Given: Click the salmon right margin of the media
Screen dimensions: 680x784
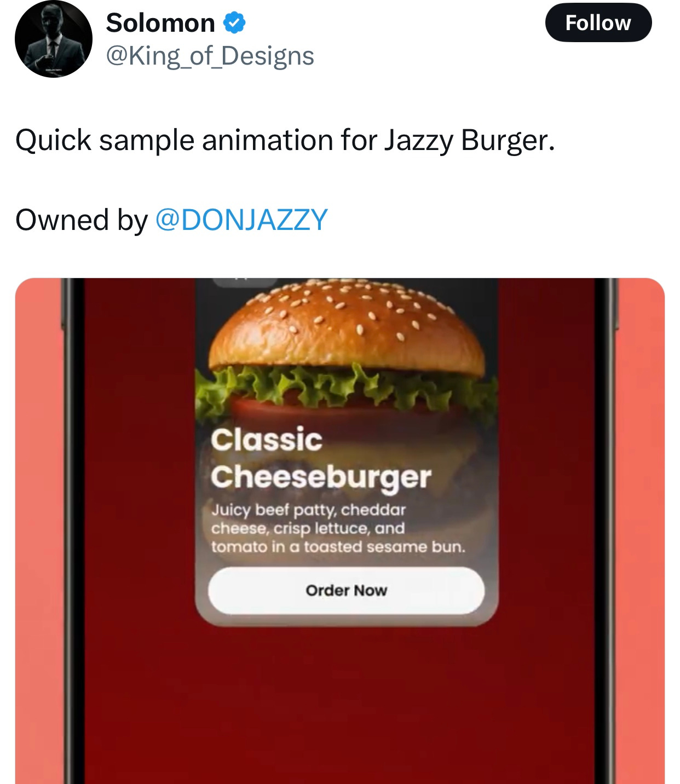Looking at the screenshot, I should point(642,531).
